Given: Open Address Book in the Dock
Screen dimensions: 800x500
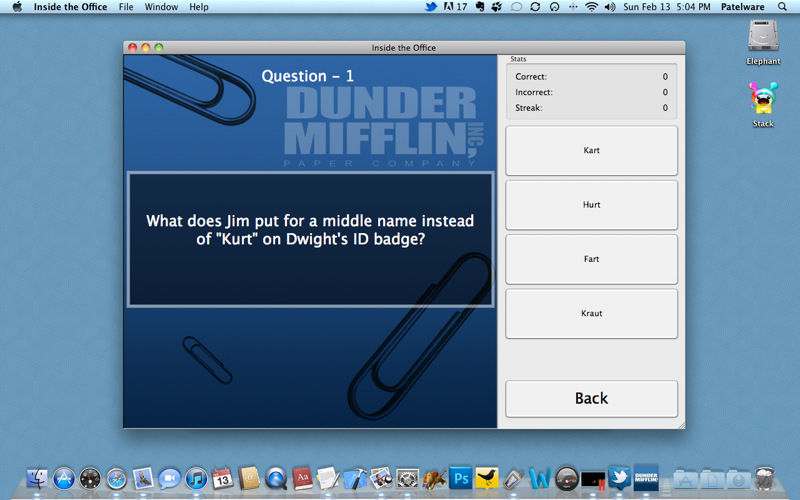Looking at the screenshot, I should (249, 479).
